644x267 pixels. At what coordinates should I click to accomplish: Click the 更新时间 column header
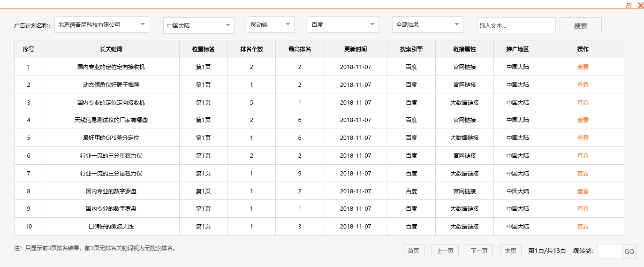[356, 49]
